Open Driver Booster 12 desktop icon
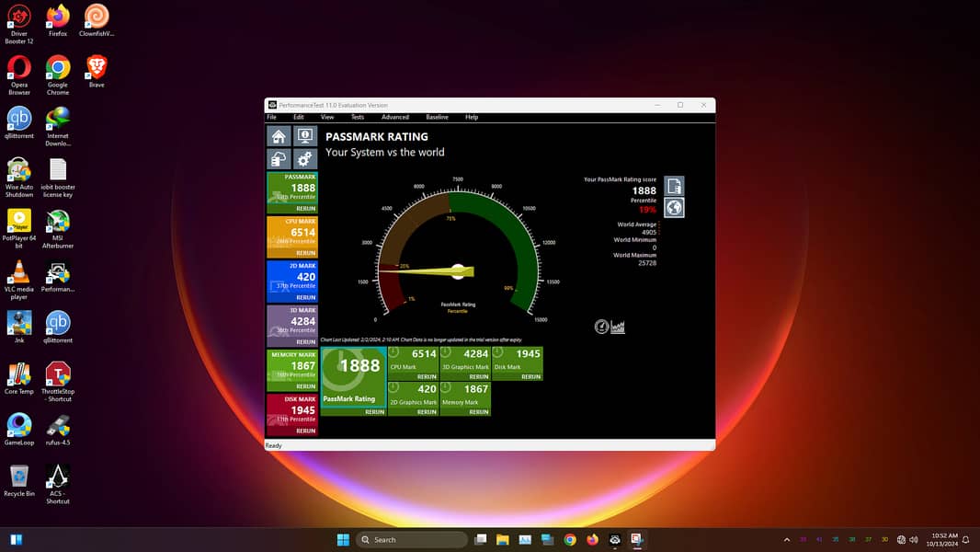 18,25
